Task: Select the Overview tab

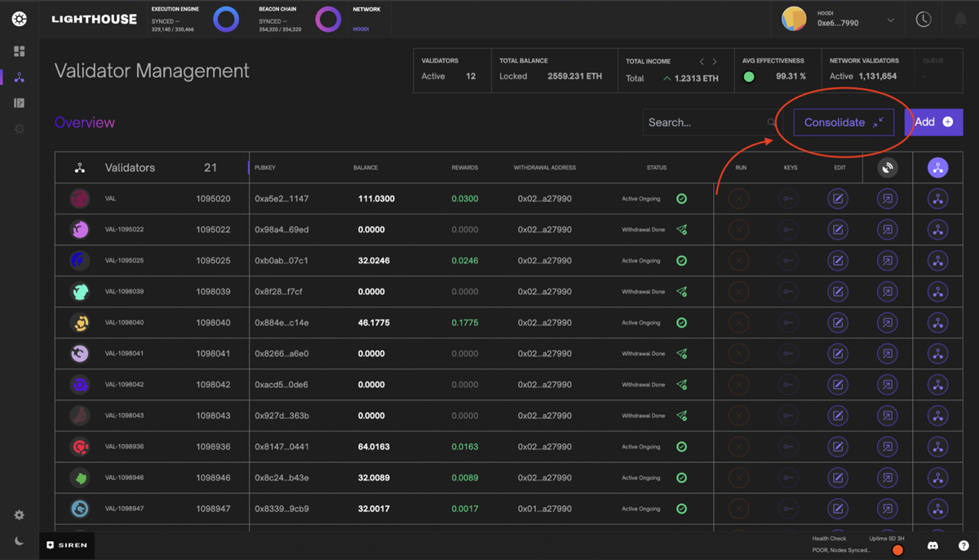Action: coord(85,122)
